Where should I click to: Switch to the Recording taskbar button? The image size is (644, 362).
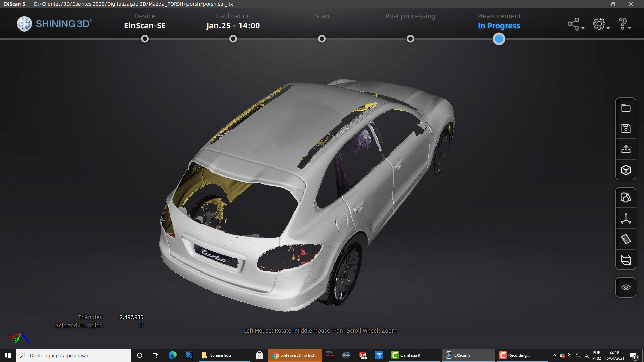[522, 355]
